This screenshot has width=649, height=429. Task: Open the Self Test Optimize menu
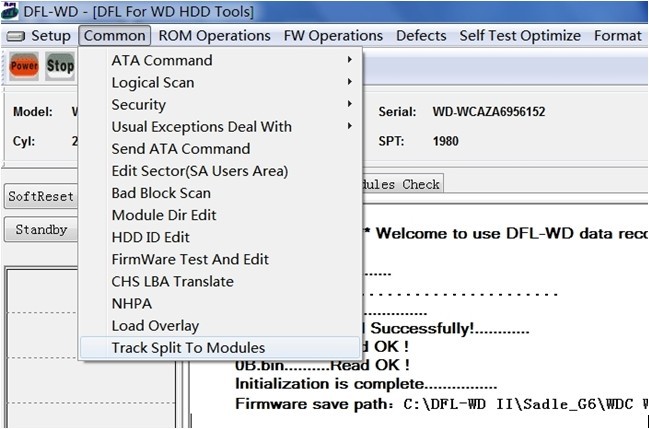[520, 36]
